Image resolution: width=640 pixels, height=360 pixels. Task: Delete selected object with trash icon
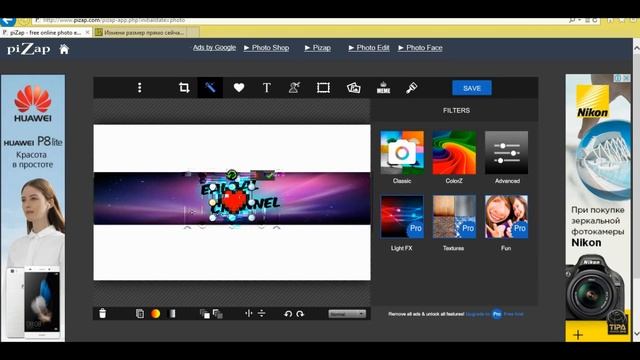click(x=102, y=313)
